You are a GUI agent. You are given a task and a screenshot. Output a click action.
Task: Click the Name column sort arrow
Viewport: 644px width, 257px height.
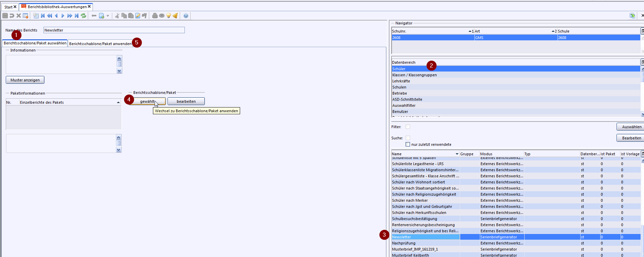point(457,154)
